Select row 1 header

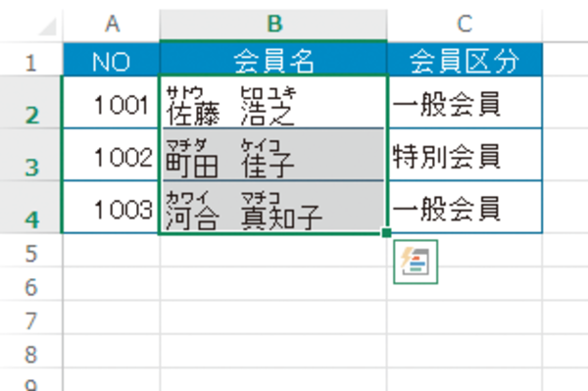pyautogui.click(x=31, y=59)
